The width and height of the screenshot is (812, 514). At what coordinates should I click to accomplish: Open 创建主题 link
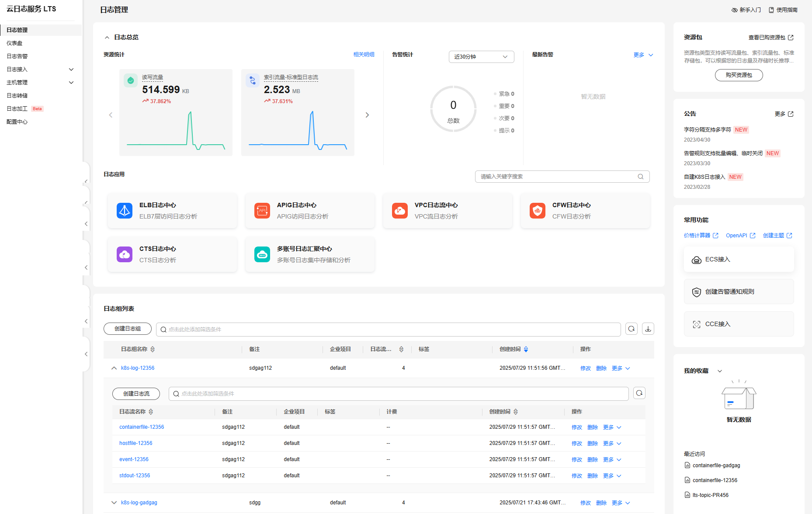777,236
